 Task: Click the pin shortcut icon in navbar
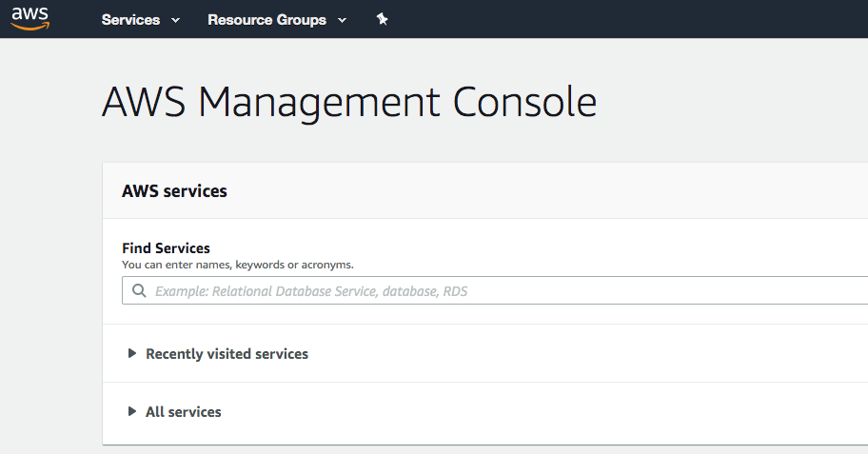pos(383,20)
